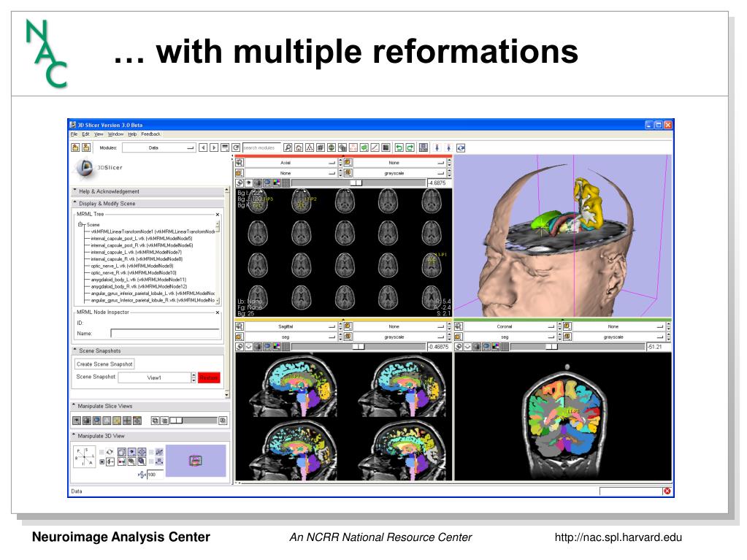
Task: Click the Load Scene icon in the toolbar
Action: pos(75,147)
